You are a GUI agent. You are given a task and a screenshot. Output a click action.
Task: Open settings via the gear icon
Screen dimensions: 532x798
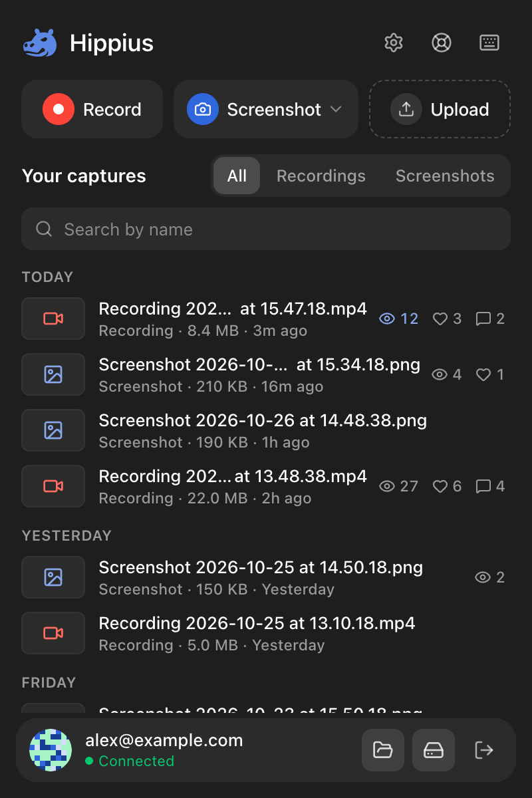point(394,43)
